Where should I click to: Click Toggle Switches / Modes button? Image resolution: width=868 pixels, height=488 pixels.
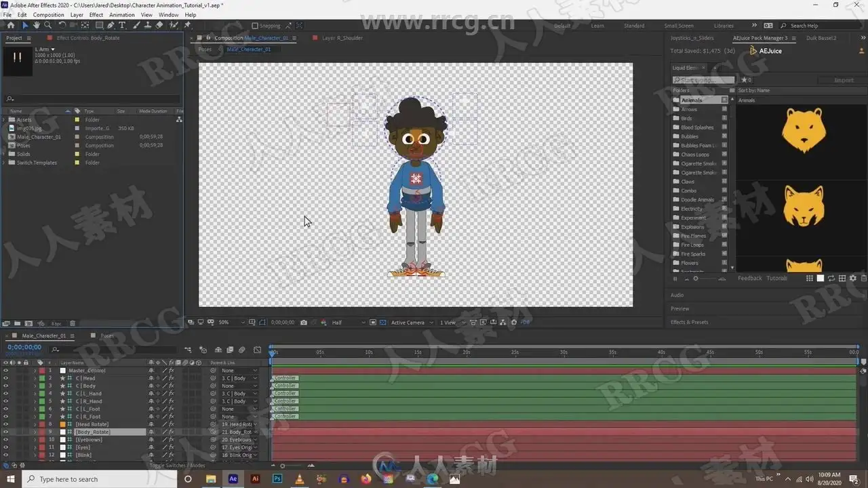(177, 466)
